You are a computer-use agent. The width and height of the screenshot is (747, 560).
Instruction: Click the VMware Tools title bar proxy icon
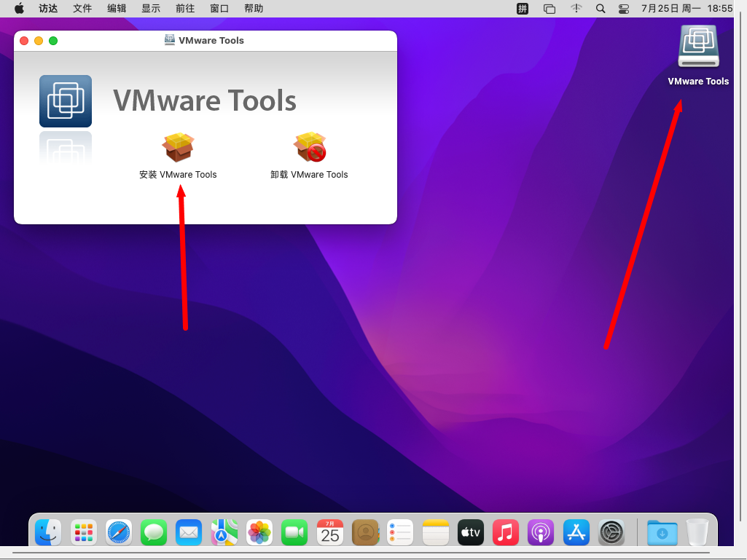point(169,40)
